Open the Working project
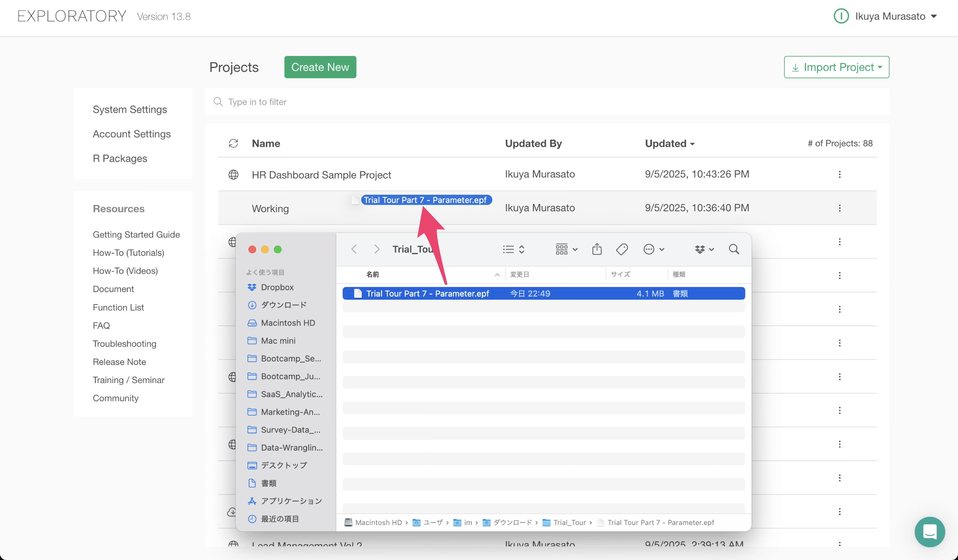This screenshot has width=958, height=560. pos(270,209)
